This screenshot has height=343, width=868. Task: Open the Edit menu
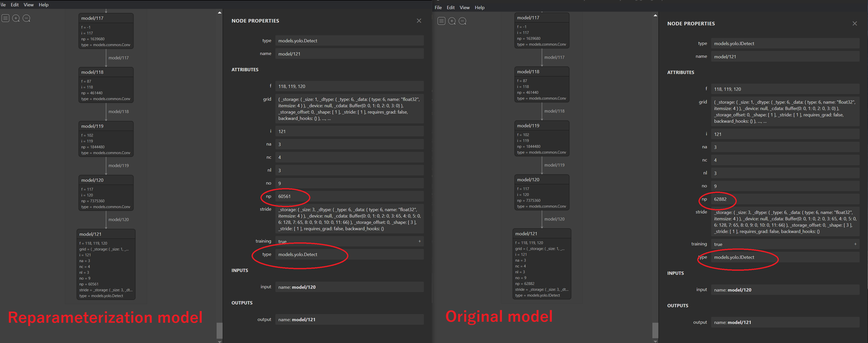pyautogui.click(x=14, y=4)
